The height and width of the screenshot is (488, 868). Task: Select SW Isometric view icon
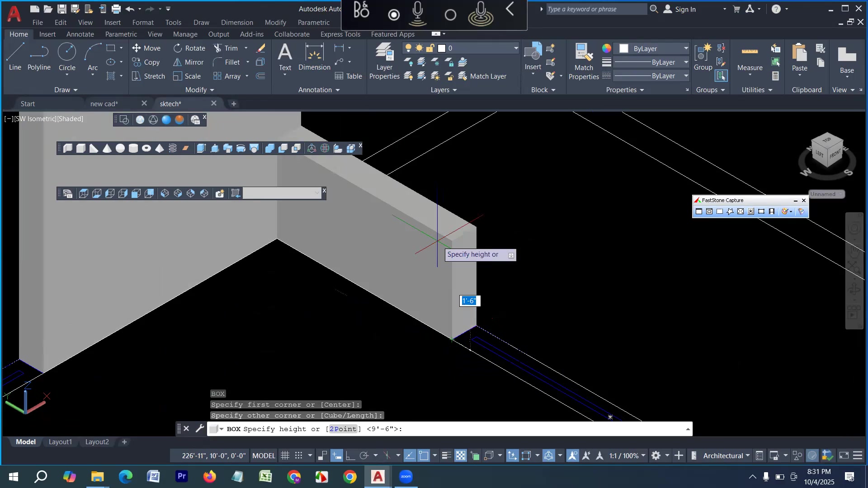pos(165,194)
